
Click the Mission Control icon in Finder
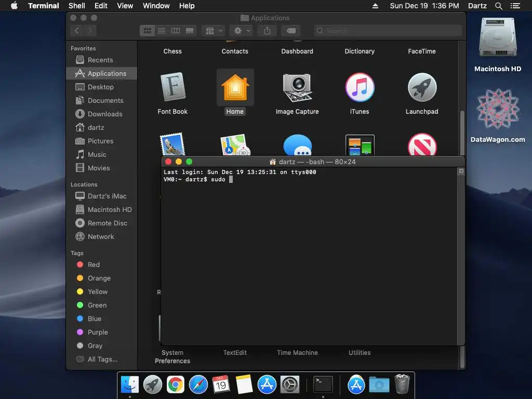pos(360,145)
